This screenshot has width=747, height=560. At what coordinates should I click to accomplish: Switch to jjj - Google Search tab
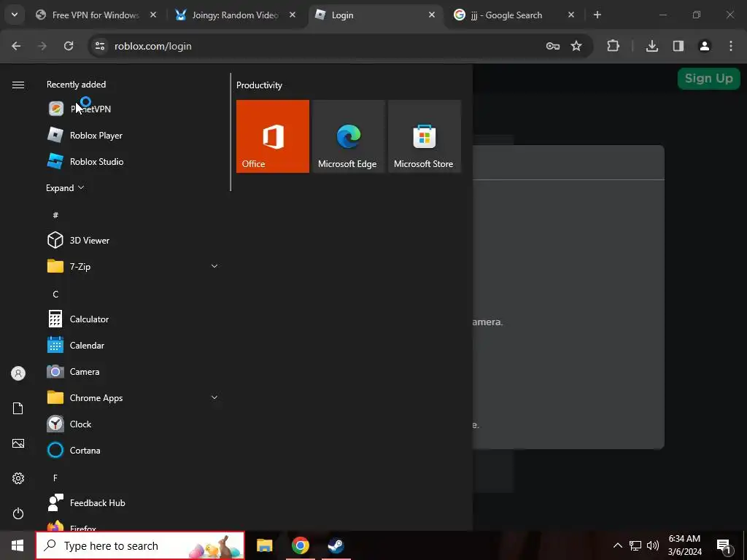click(x=513, y=15)
